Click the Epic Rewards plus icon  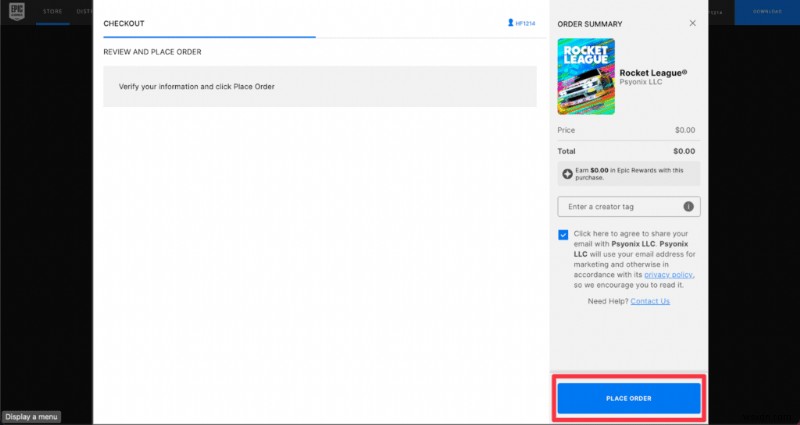(x=567, y=174)
